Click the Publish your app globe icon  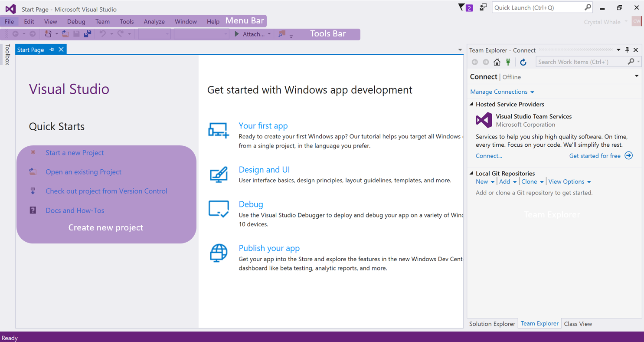(219, 253)
